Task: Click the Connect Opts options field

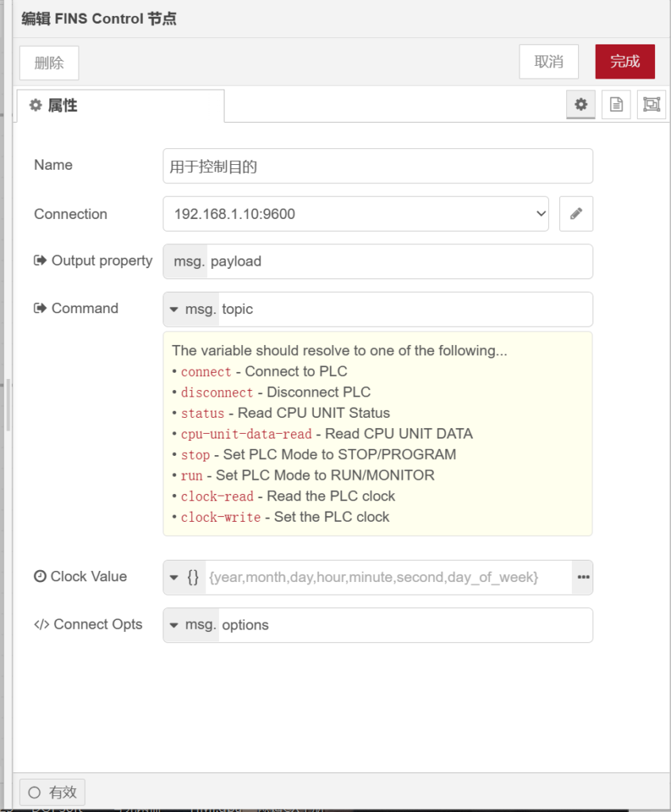Action: click(x=405, y=625)
